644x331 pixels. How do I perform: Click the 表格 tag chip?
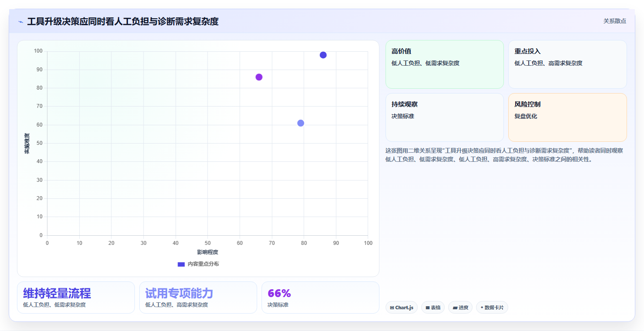(x=433, y=308)
